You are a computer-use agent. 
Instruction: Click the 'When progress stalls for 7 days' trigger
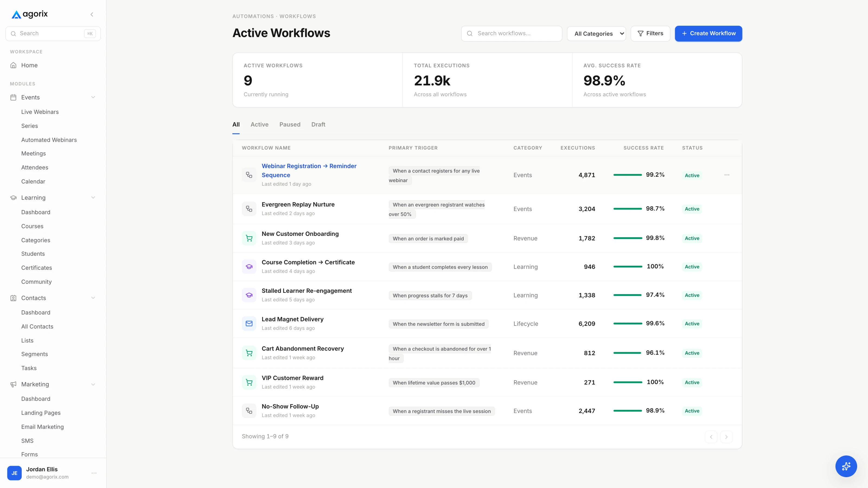point(430,295)
